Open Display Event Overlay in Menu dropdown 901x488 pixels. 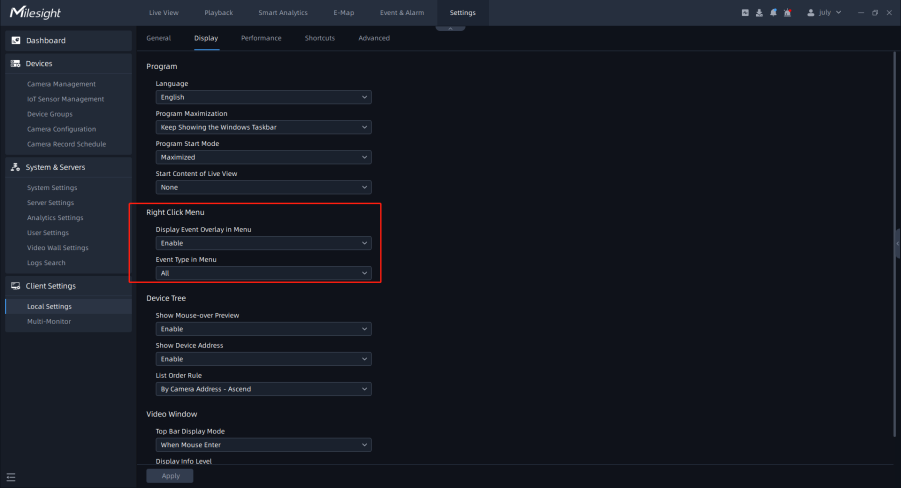point(264,243)
